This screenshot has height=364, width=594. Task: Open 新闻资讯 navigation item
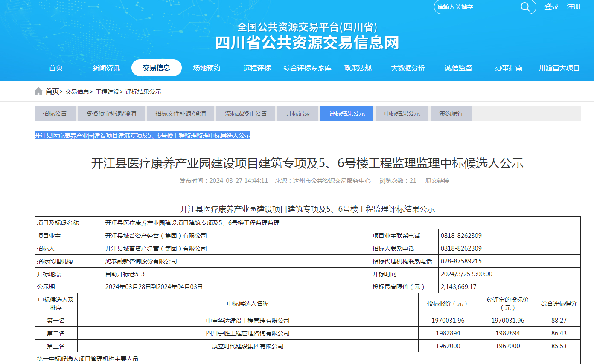(x=106, y=68)
